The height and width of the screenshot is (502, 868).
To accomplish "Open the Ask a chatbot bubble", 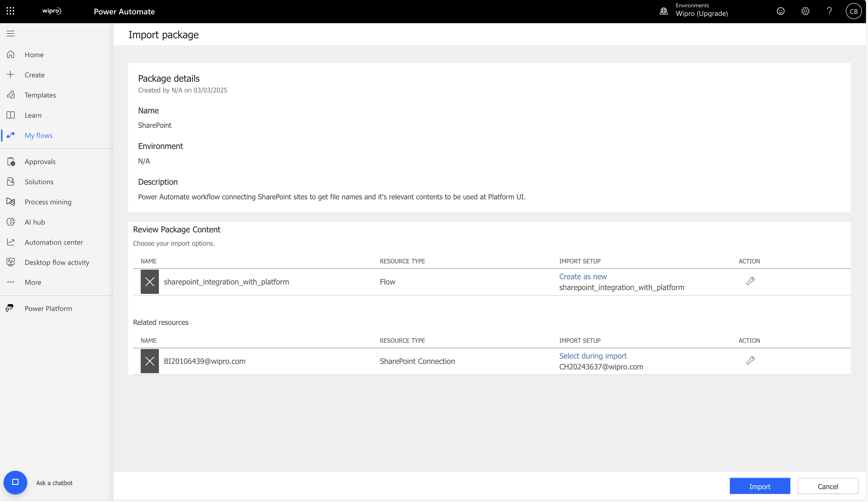I will (x=15, y=482).
